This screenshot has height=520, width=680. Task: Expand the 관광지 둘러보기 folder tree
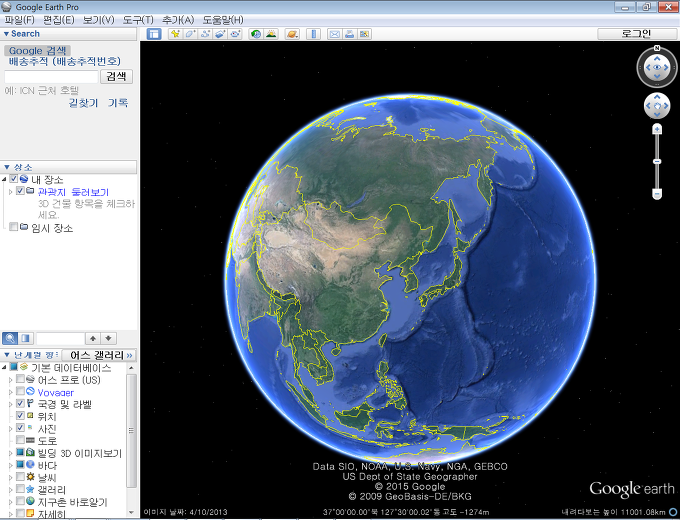point(11,191)
